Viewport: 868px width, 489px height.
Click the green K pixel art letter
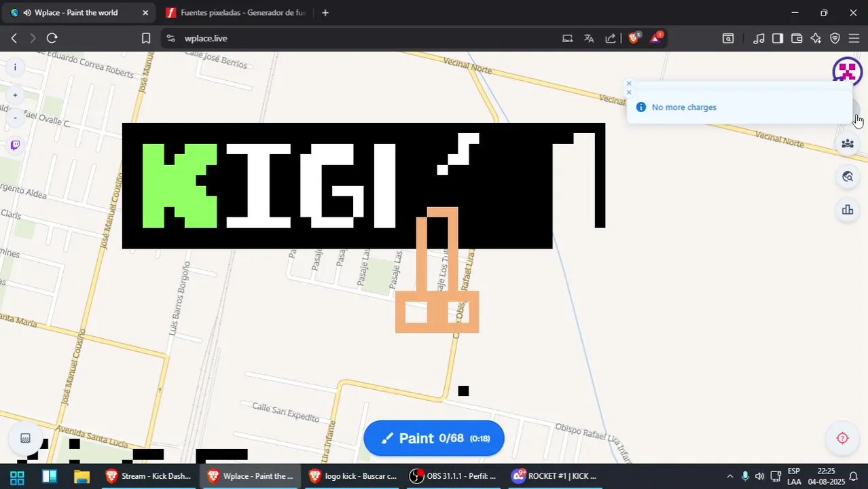tap(180, 185)
